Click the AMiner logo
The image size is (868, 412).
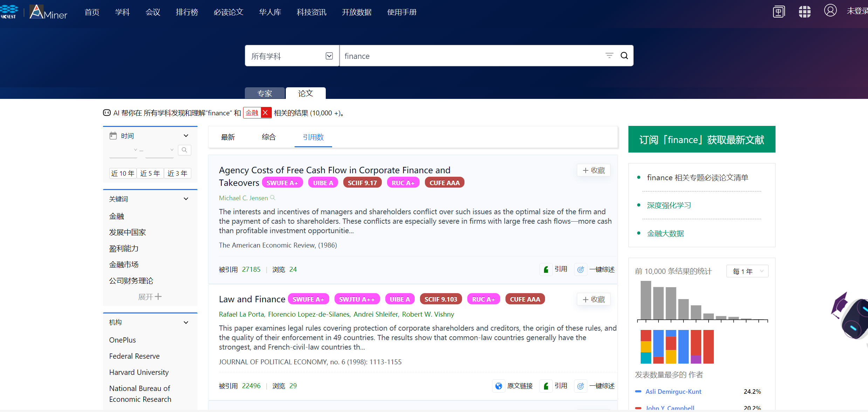click(x=49, y=12)
